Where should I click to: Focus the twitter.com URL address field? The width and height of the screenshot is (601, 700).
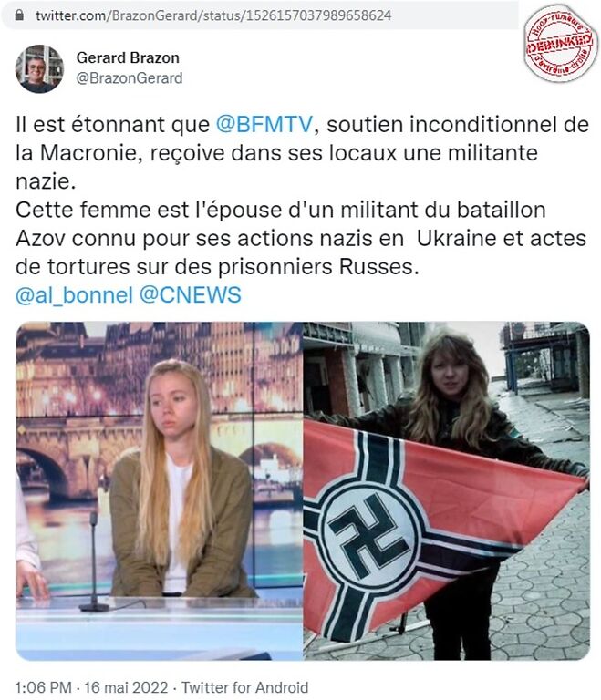(x=259, y=15)
